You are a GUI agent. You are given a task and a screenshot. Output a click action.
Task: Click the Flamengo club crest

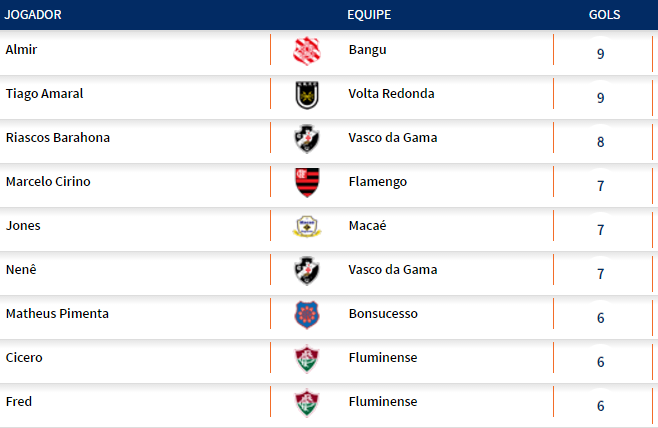pos(306,183)
